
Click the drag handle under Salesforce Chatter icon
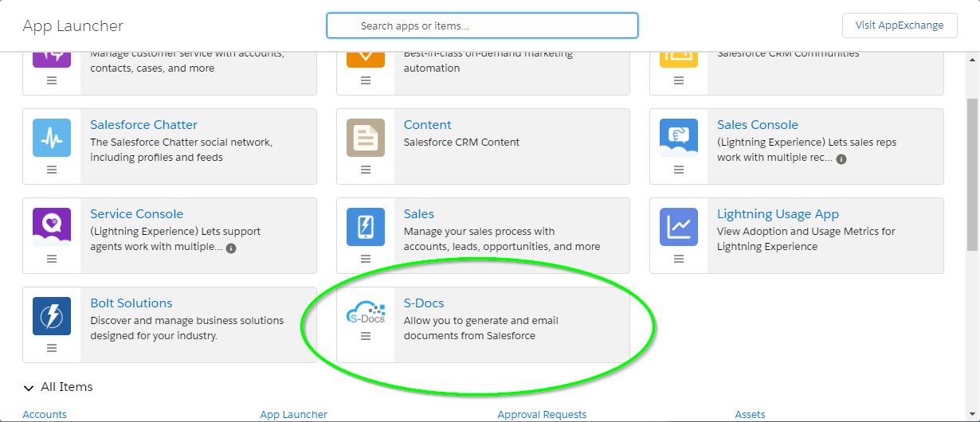[x=52, y=170]
